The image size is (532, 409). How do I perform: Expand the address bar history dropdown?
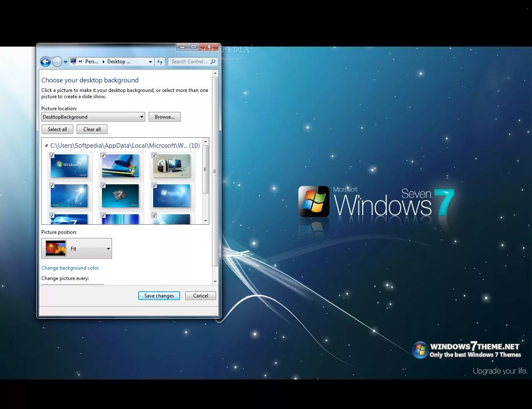pos(150,62)
